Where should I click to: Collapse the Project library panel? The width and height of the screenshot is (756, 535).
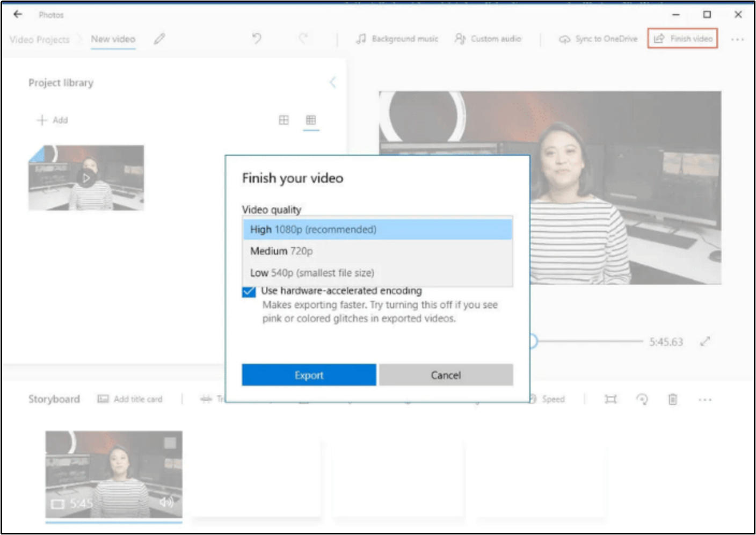(332, 82)
